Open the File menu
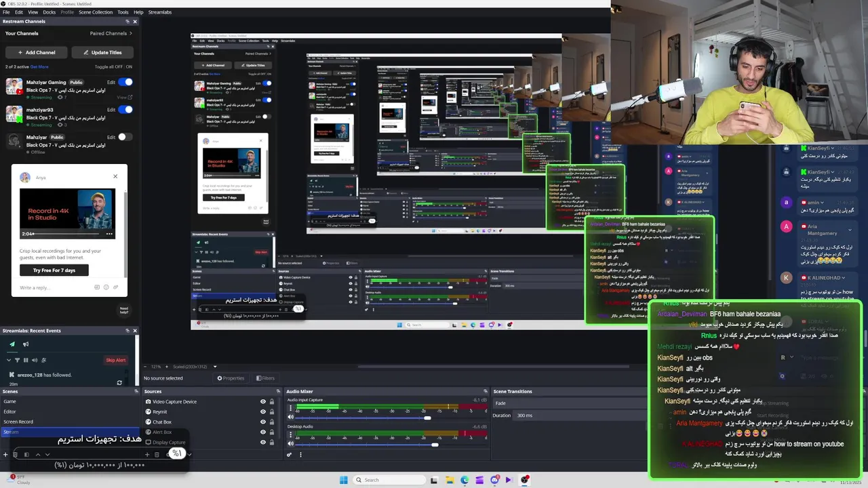This screenshot has width=868, height=488. (x=6, y=12)
